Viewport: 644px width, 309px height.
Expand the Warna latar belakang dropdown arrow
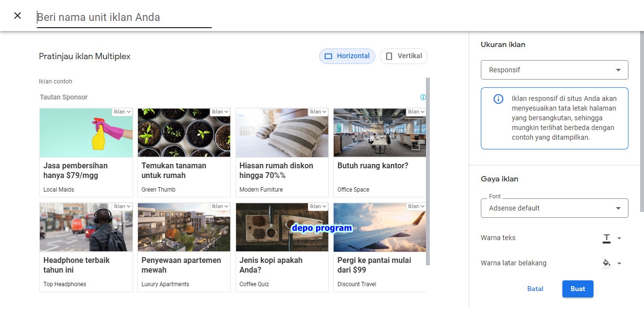coord(619,263)
